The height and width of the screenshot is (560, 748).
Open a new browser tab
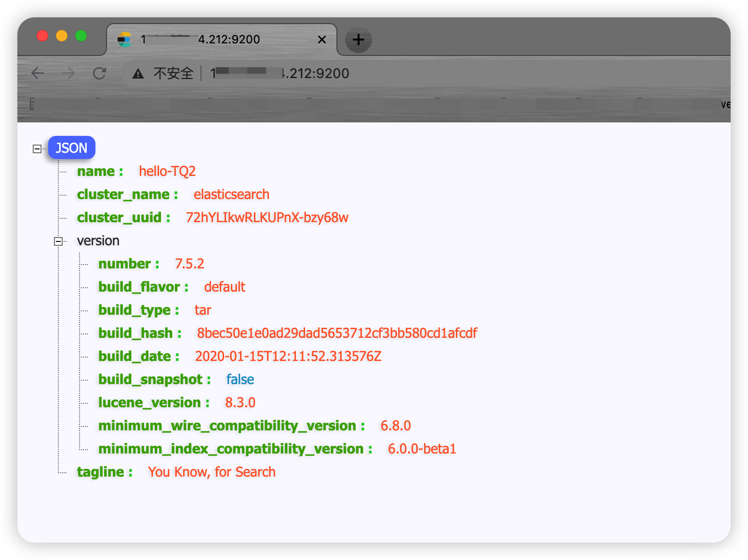pos(358,40)
